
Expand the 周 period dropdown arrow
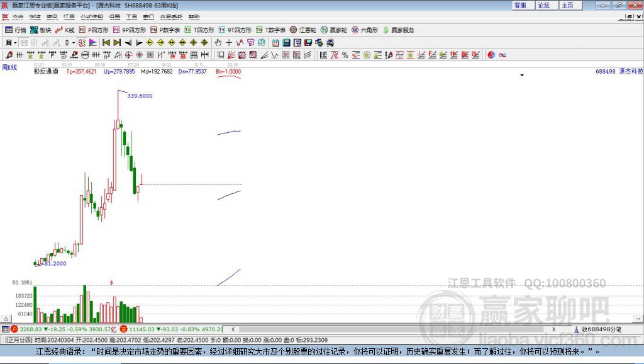tap(15, 43)
